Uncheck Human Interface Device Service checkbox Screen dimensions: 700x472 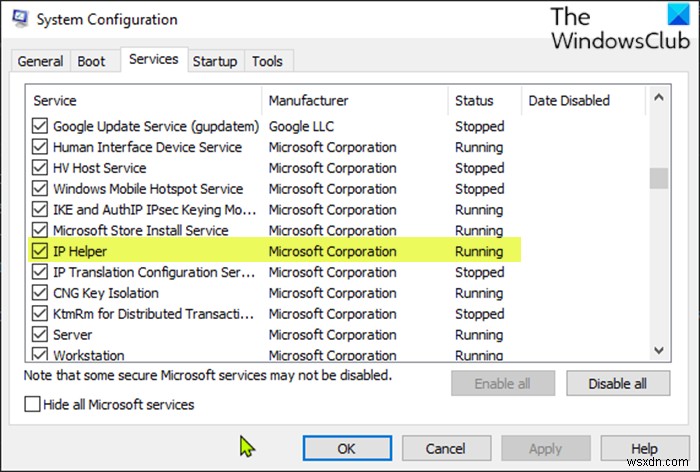point(40,147)
